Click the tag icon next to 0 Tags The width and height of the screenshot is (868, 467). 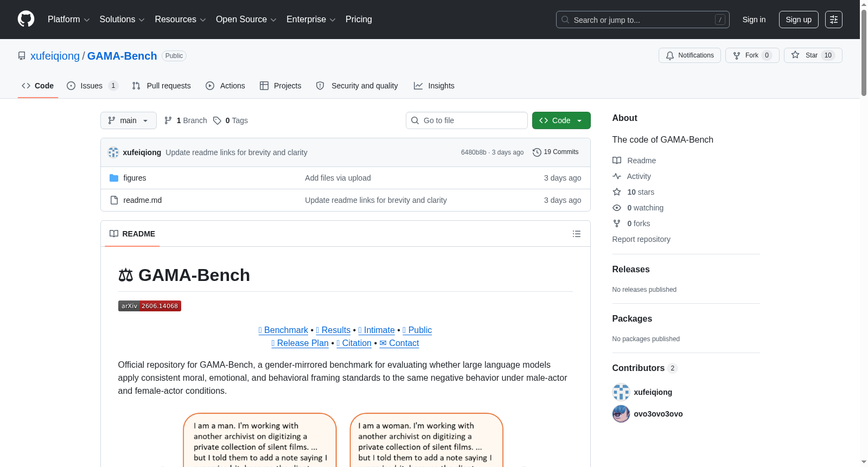pos(217,120)
